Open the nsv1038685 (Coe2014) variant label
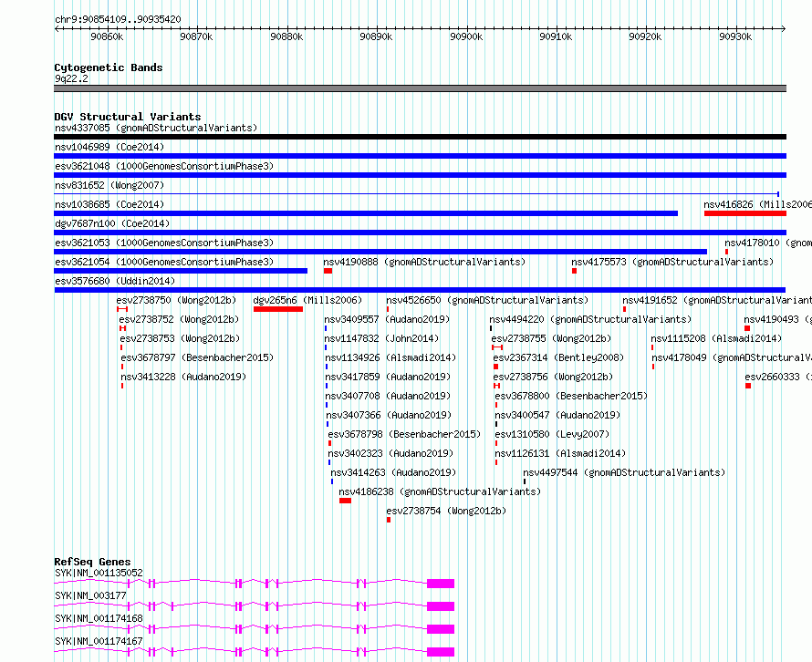This screenshot has width=812, height=662. tap(109, 204)
